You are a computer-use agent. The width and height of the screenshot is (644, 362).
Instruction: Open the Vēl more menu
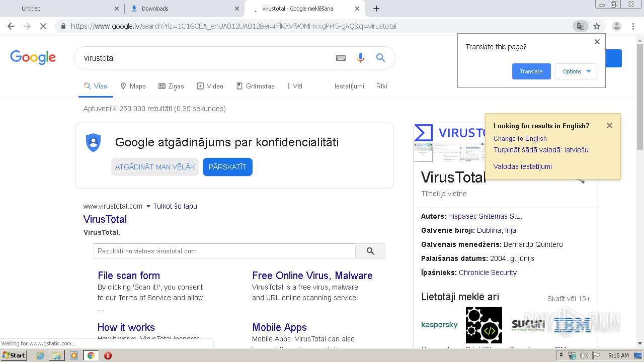tap(295, 86)
